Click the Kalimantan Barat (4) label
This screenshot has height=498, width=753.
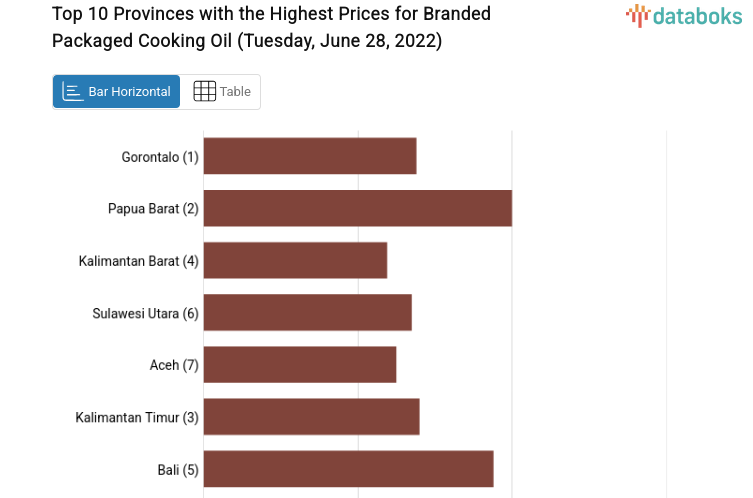point(139,261)
